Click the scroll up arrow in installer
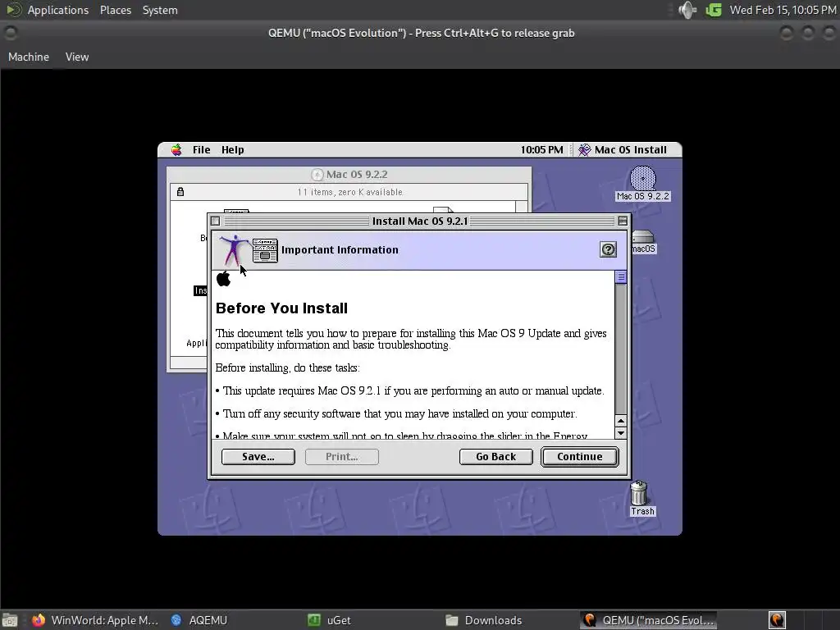This screenshot has width=840, height=630. coord(621,422)
